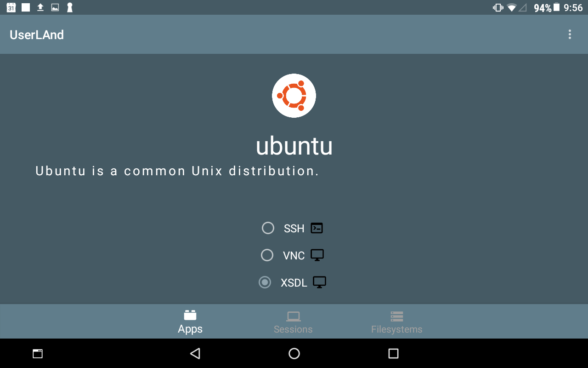Screen dimensions: 588x368
Task: Click the Apps tab label
Action: point(190,329)
